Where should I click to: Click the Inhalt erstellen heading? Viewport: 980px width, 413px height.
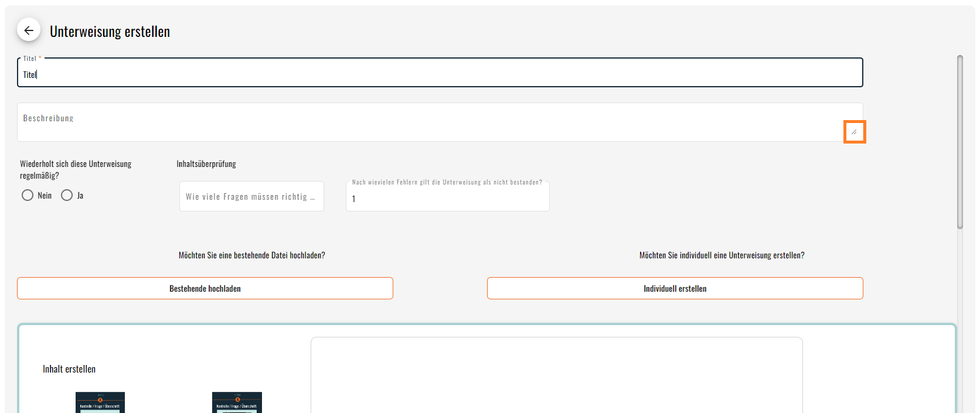pos(69,369)
